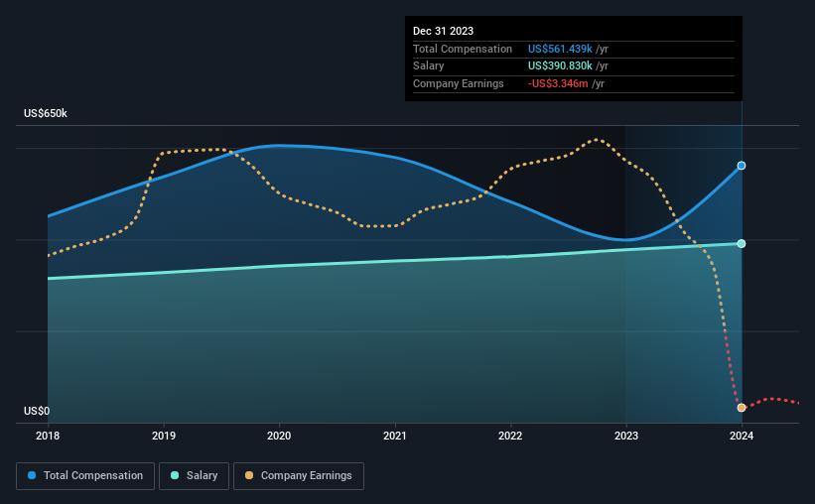Click the US$561.439k total compensation value
Screen dimensions: 815x504
click(560, 49)
